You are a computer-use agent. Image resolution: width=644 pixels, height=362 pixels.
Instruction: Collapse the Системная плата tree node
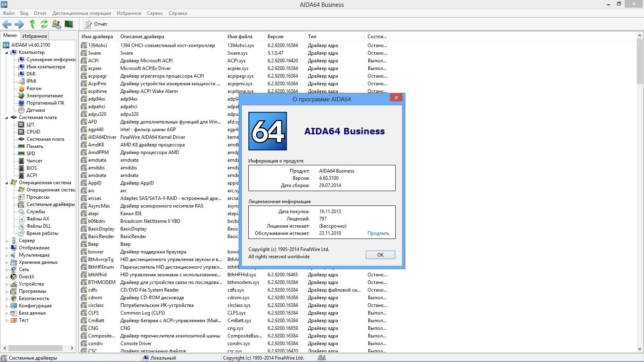pyautogui.click(x=6, y=118)
